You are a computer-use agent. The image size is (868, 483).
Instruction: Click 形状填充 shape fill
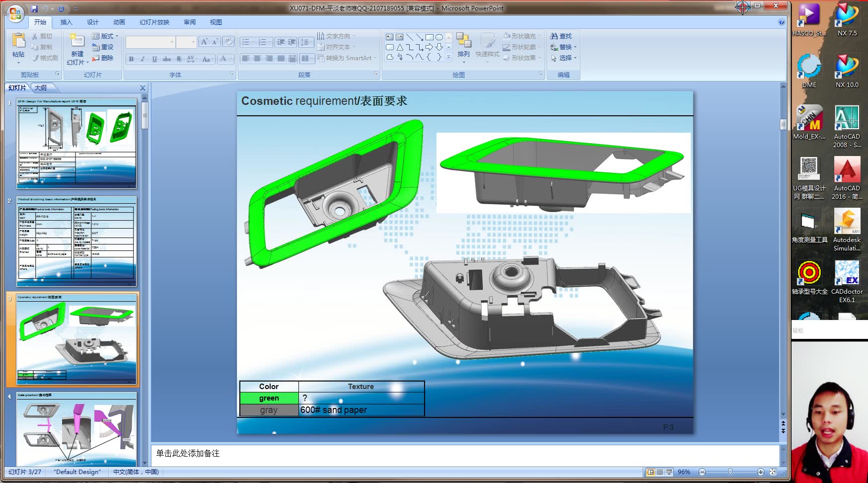tap(521, 36)
